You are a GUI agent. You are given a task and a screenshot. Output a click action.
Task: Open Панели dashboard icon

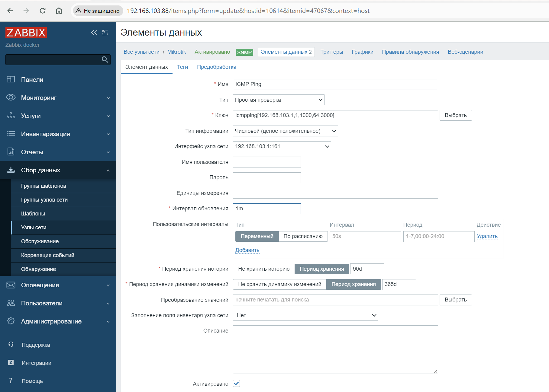pyautogui.click(x=11, y=79)
